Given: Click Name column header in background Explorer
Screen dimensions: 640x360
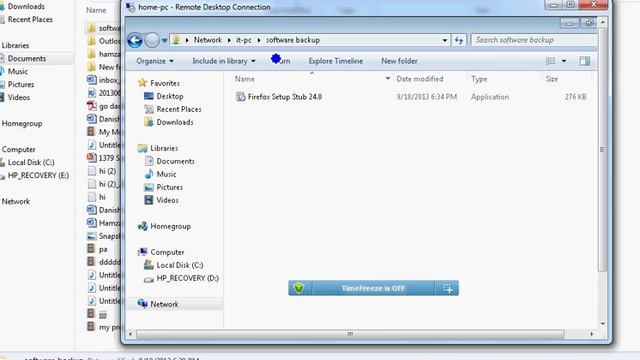Looking at the screenshot, I should coord(96,10).
